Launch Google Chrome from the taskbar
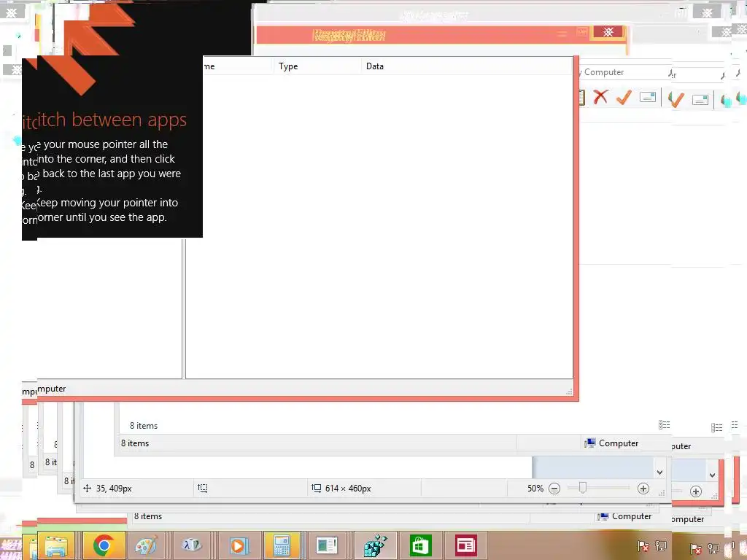The height and width of the screenshot is (560, 747). point(104,545)
